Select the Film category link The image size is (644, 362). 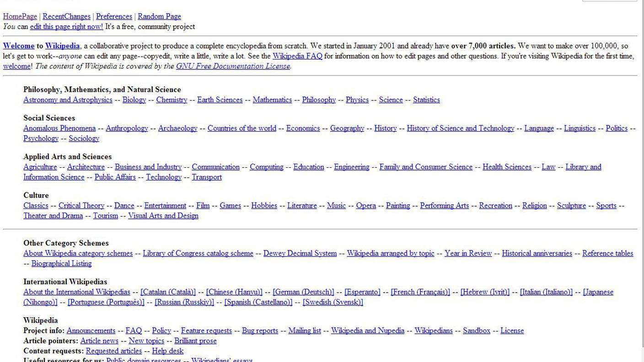click(x=203, y=206)
